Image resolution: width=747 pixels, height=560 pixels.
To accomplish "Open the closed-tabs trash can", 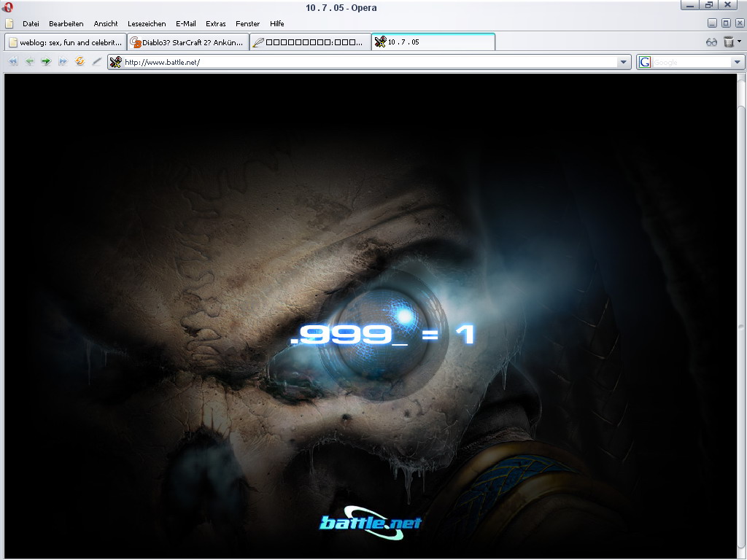I will pyautogui.click(x=729, y=42).
